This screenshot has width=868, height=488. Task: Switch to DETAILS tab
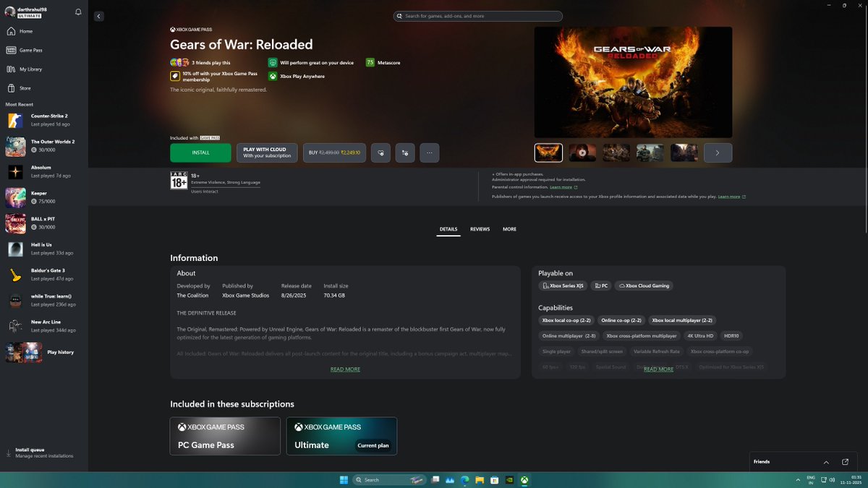(448, 229)
